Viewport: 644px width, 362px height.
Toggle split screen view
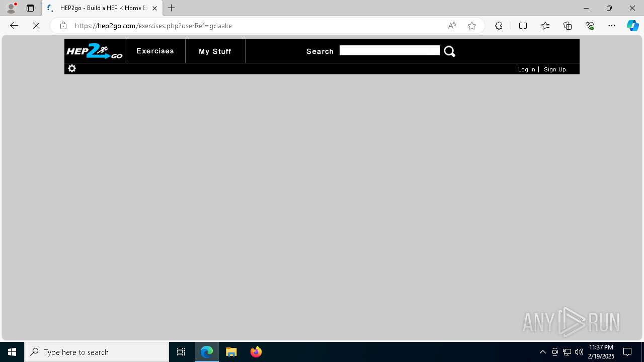[523, 26]
